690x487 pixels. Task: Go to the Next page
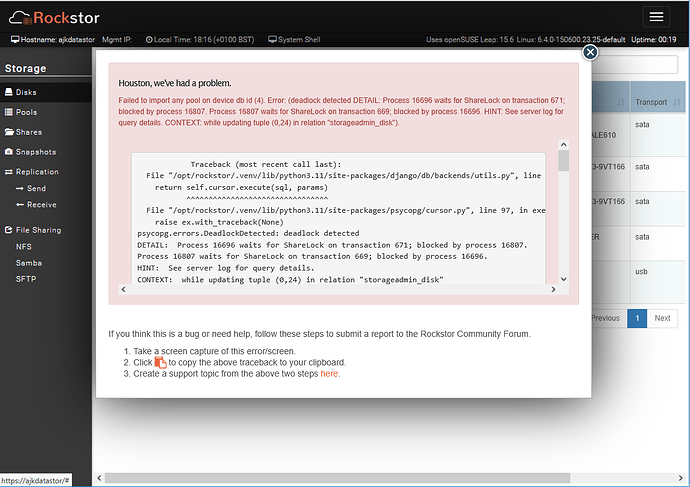point(662,318)
